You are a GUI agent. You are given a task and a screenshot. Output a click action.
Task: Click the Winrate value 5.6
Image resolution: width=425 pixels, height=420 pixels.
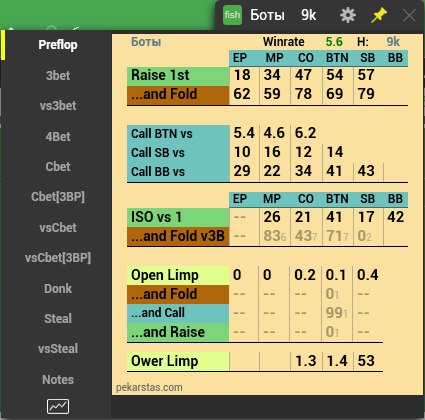[334, 42]
